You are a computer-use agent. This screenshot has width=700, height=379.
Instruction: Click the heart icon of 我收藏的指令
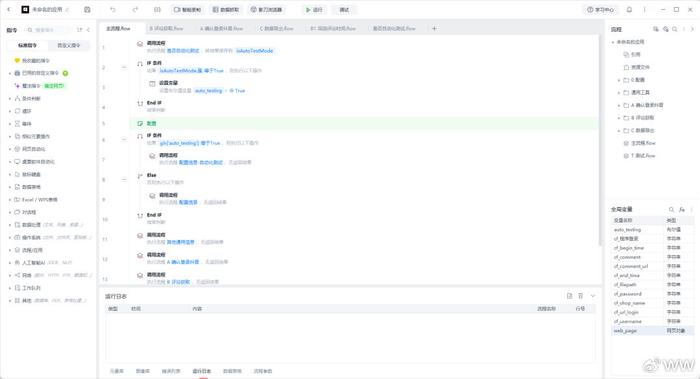coord(17,60)
